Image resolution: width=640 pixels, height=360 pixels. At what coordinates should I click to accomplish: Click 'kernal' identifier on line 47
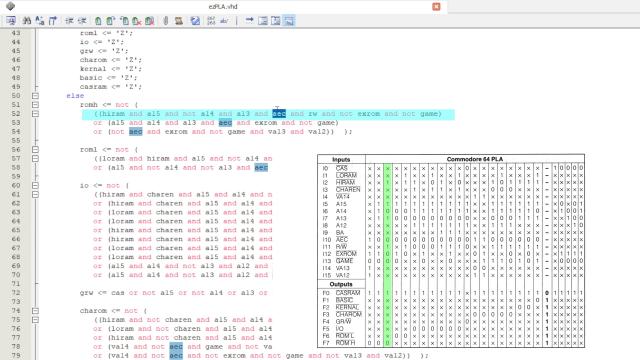coord(93,69)
